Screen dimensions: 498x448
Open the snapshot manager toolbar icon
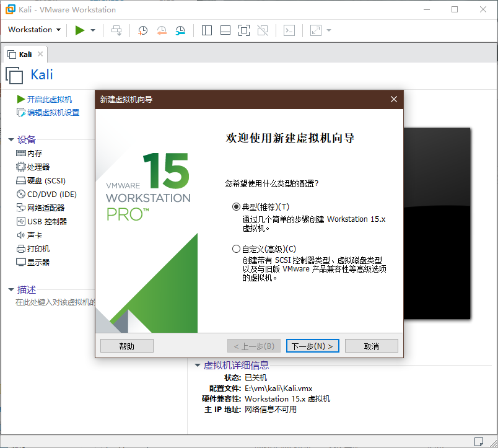180,30
